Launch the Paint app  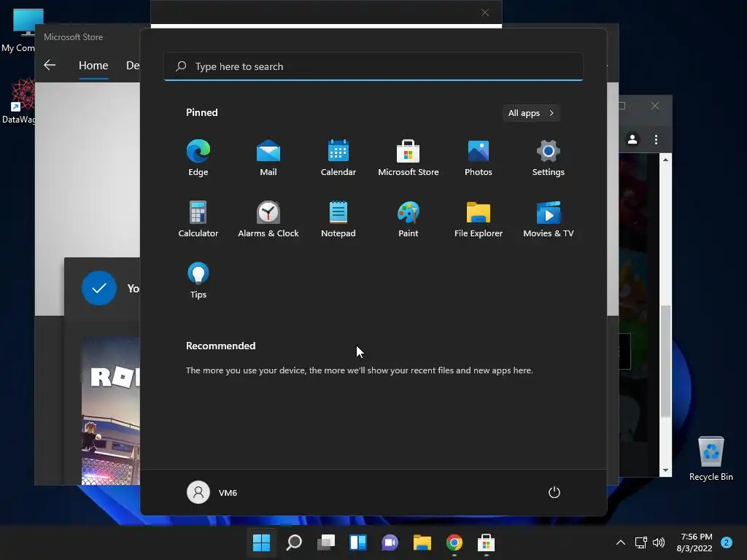click(409, 219)
